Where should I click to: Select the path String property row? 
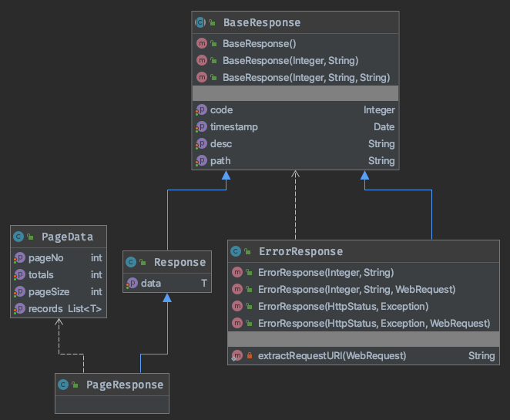pos(295,161)
